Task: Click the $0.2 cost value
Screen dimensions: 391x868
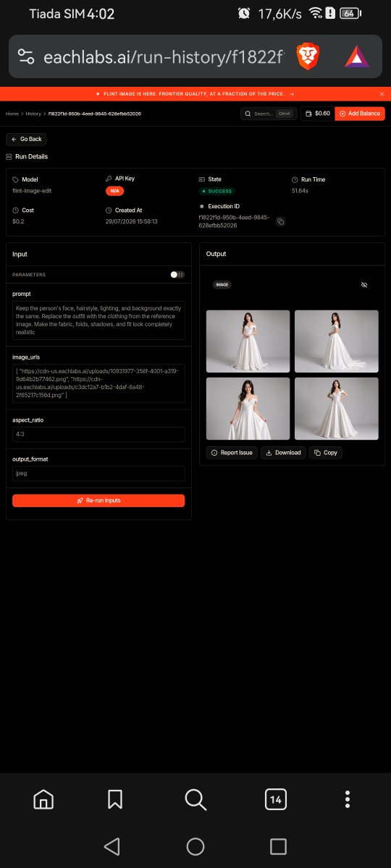Action: (x=18, y=221)
